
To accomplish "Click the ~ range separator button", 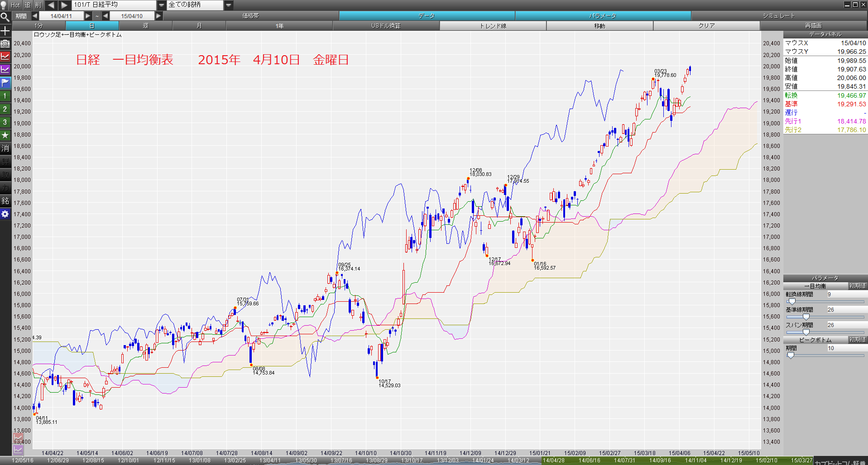I will pyautogui.click(x=97, y=16).
